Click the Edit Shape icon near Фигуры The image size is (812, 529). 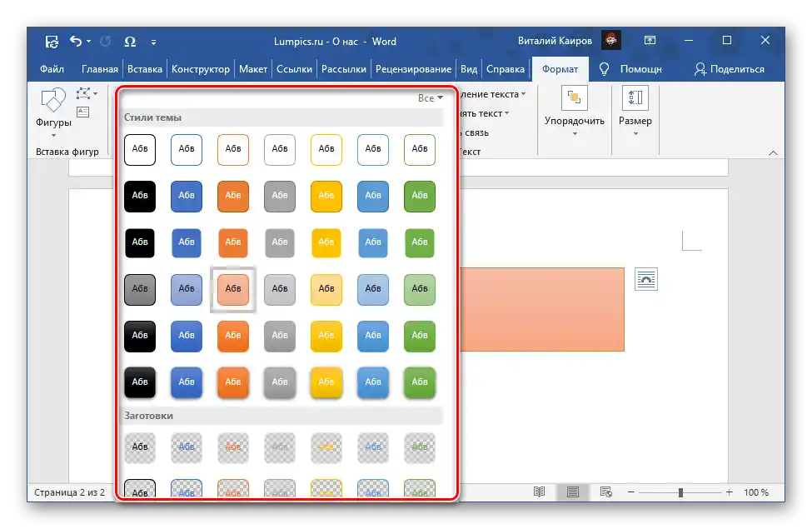click(86, 94)
